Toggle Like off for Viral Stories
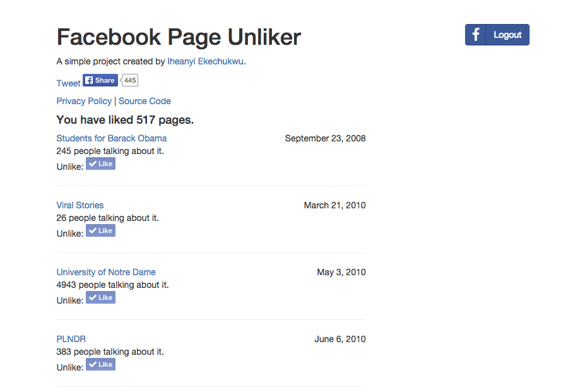The width and height of the screenshot is (580, 392). tap(100, 230)
